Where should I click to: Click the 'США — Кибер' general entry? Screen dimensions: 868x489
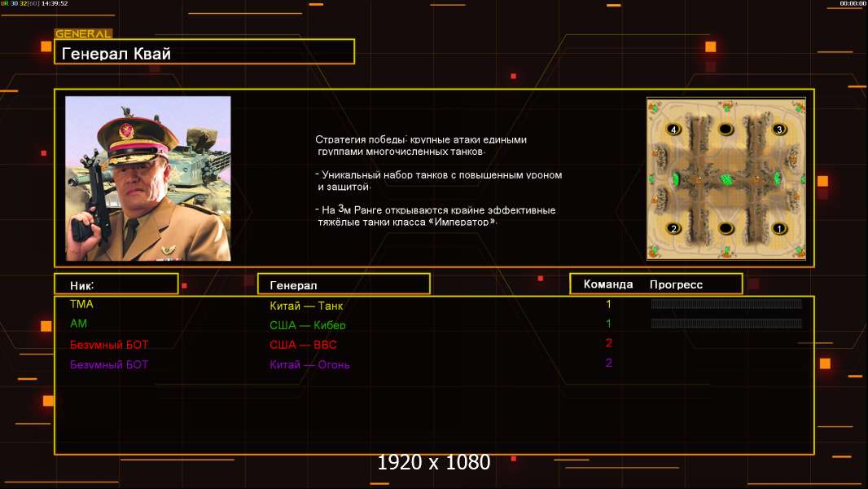point(308,326)
